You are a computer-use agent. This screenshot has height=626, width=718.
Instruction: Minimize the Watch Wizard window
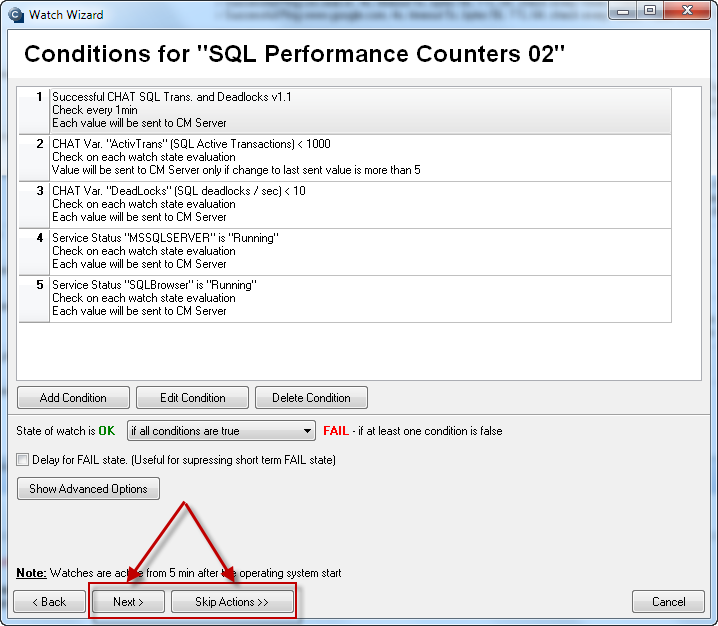622,11
